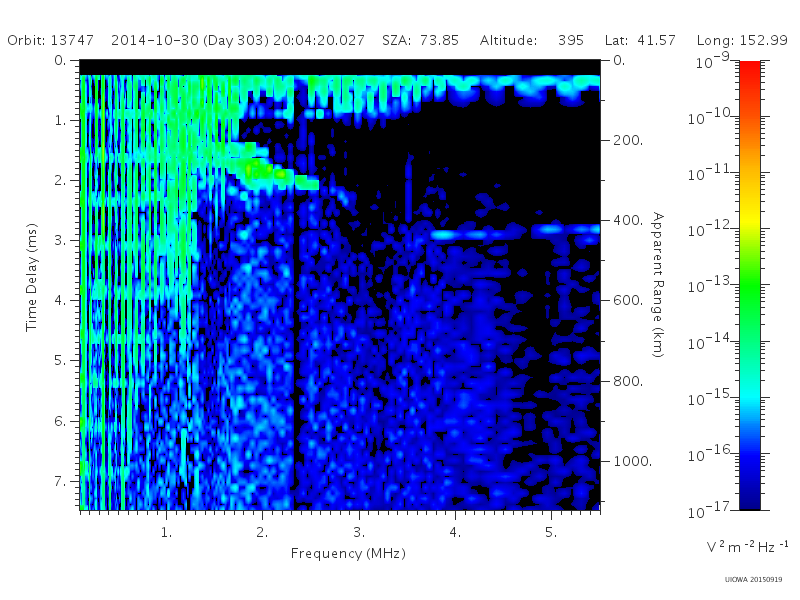Click the Orbit: 13747 header text
Image resolution: width=800 pixels, height=600 pixels.
(51, 40)
